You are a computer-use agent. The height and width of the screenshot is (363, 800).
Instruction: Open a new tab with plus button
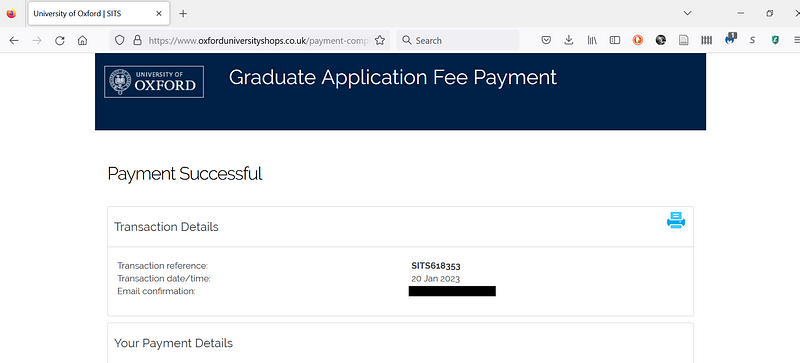183,14
